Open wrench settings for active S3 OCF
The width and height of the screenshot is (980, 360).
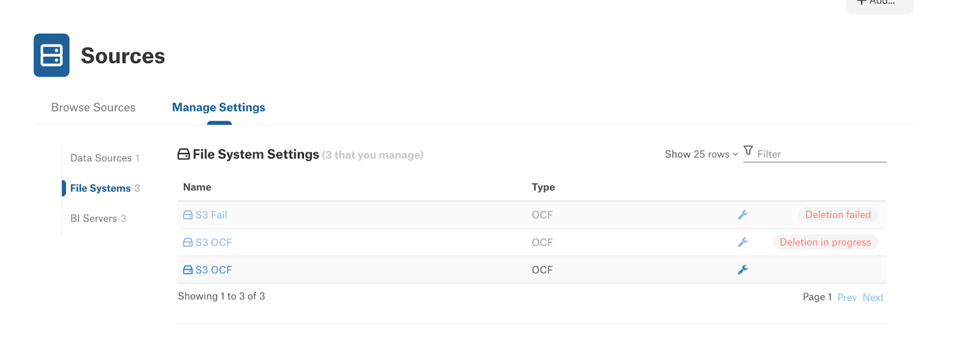click(x=742, y=270)
